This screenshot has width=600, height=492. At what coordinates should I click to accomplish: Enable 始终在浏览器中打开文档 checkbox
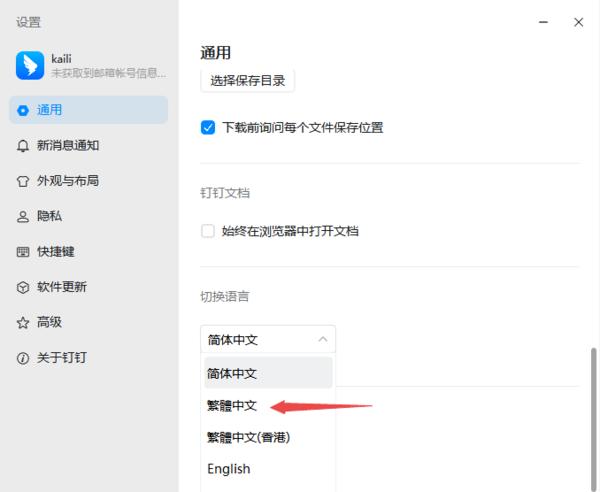tap(208, 231)
